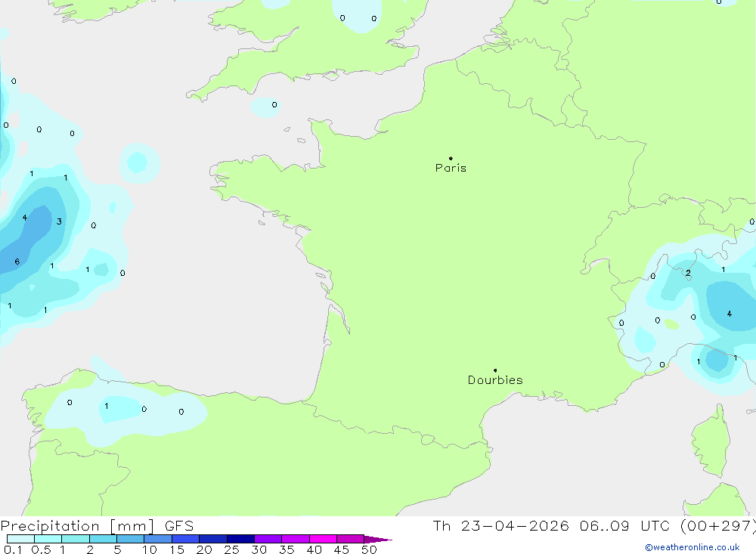The image size is (756, 554).
Task: Click the 'Precipitation [mm]' title text
Action: click(77, 526)
